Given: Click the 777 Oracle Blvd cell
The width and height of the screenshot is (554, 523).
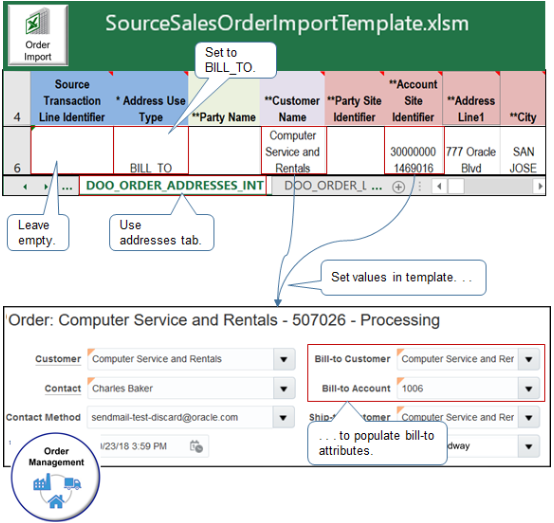Looking at the screenshot, I should point(472,150).
